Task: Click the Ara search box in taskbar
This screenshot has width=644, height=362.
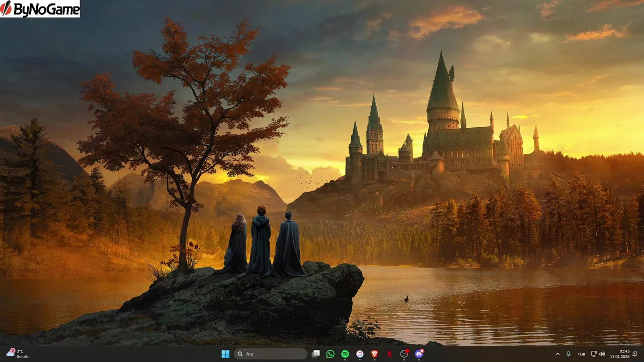Action: pyautogui.click(x=271, y=354)
